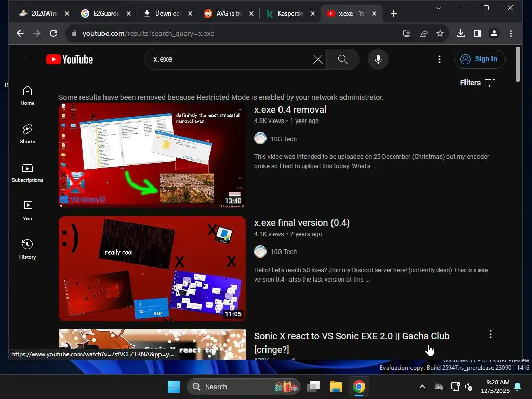Open History in the sidebar

coord(28,249)
